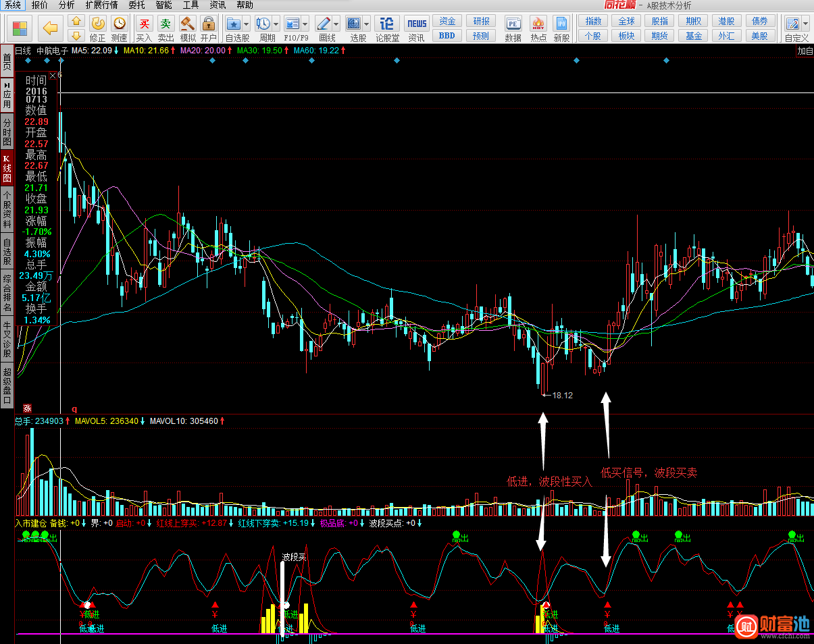Open the 资讯 menu in menu bar

218,5
